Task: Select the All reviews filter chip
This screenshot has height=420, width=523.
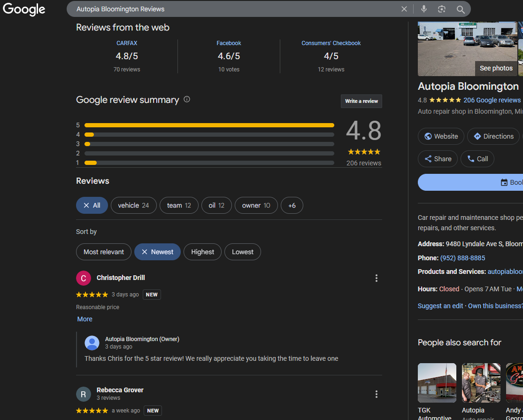Action: pyautogui.click(x=92, y=205)
